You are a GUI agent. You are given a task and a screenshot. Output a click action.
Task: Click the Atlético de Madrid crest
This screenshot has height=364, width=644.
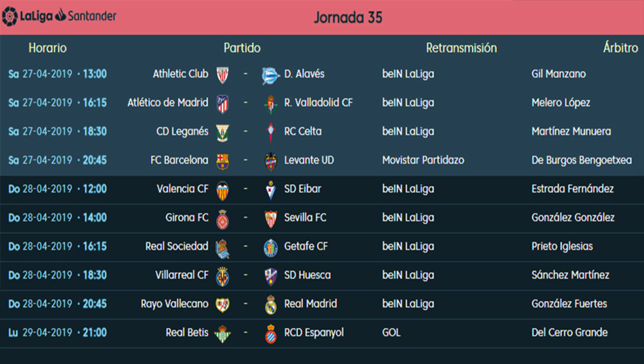pyautogui.click(x=222, y=103)
